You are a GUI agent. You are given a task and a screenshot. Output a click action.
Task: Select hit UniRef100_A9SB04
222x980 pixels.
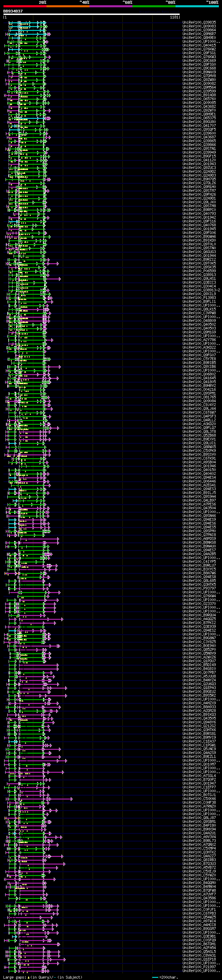click(x=199, y=462)
